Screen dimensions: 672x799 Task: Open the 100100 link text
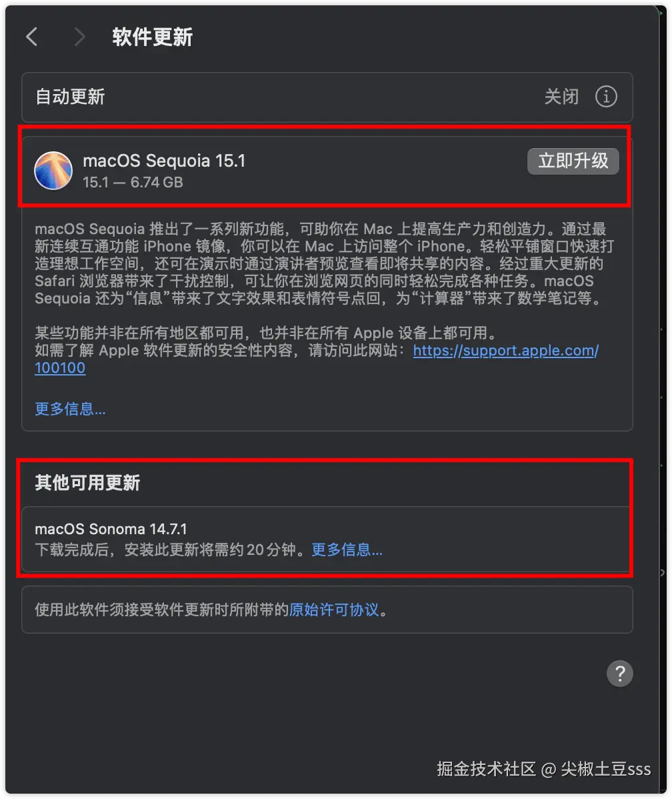click(59, 368)
